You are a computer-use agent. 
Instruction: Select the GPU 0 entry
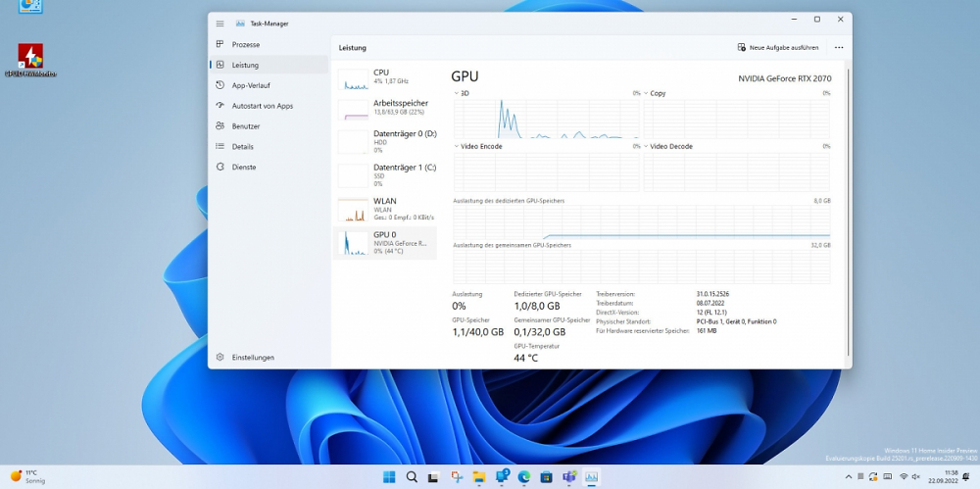pyautogui.click(x=385, y=243)
